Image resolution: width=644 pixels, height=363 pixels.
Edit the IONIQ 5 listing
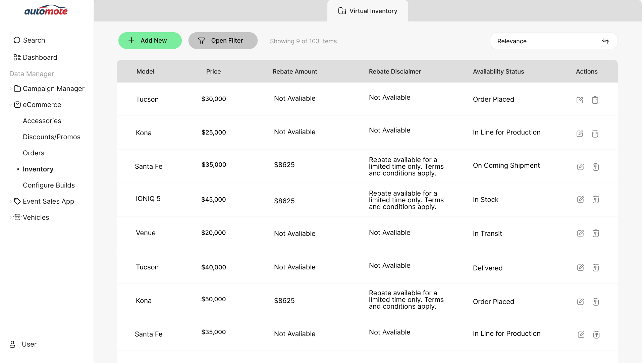[x=580, y=199]
